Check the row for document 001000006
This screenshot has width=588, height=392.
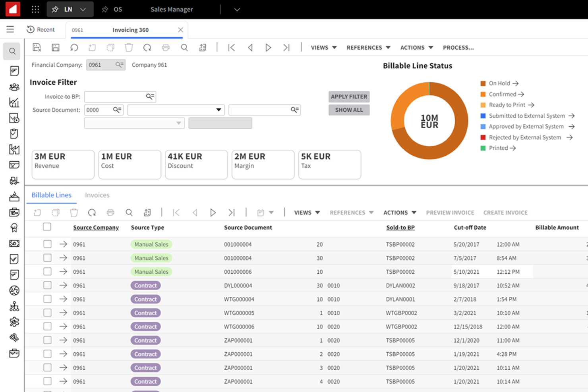(x=47, y=271)
